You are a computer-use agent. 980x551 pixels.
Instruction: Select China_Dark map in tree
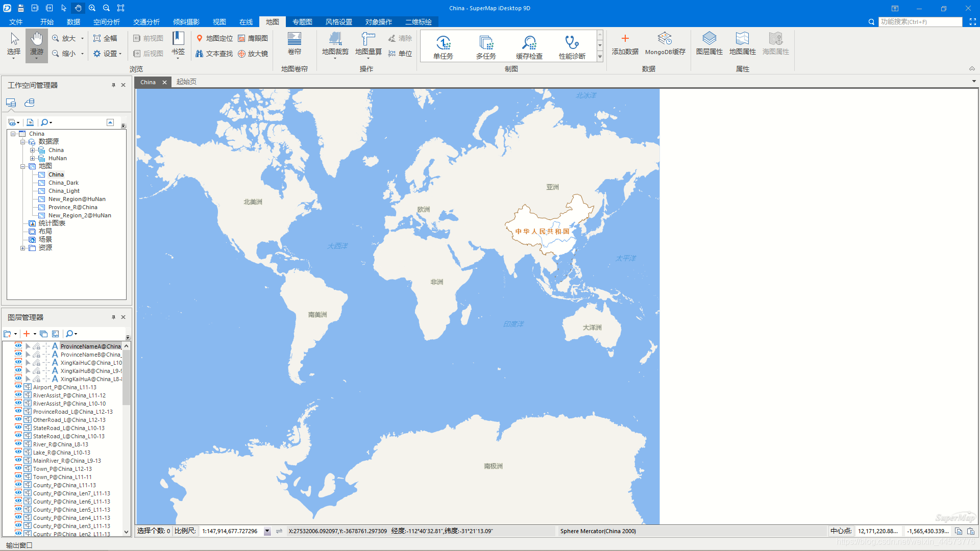coord(63,183)
